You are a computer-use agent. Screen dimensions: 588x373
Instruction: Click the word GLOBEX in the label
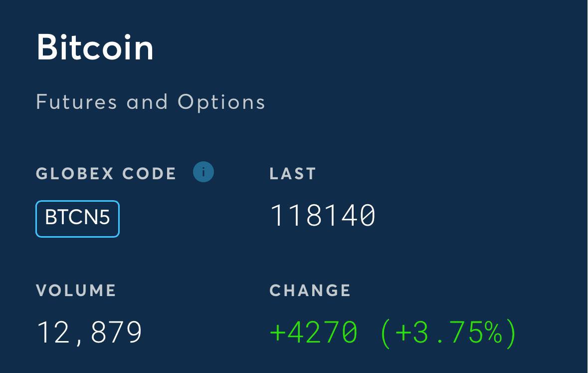click(75, 174)
